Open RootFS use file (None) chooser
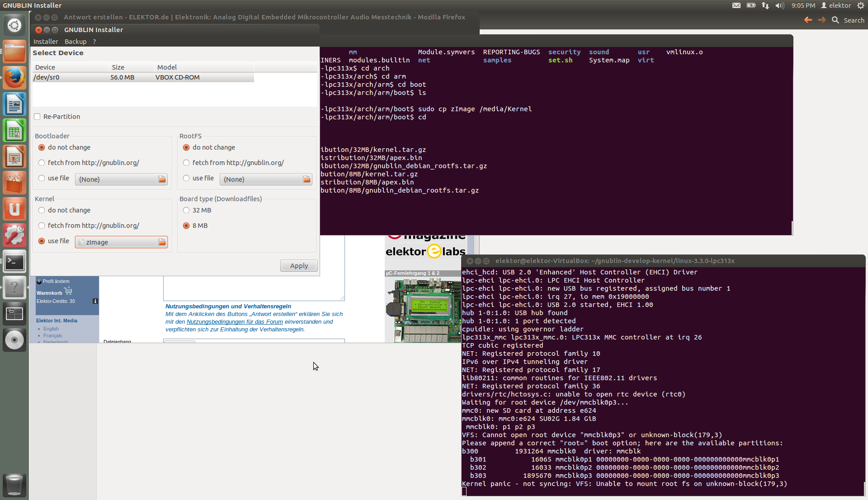Screen dimensions: 868x500 (x=265, y=179)
